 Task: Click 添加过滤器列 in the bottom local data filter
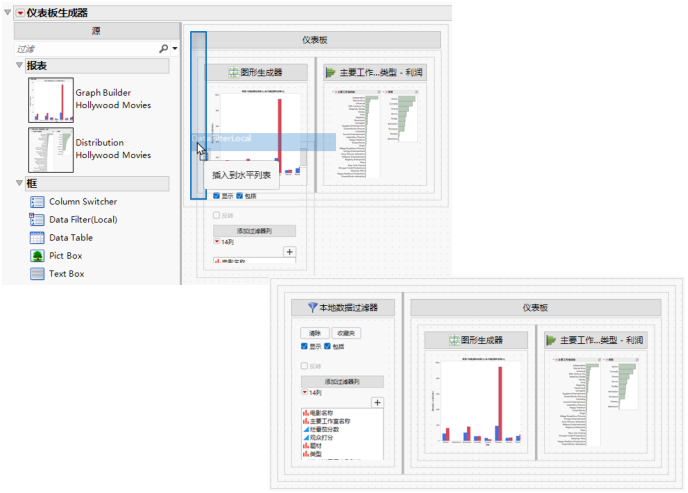(x=342, y=382)
